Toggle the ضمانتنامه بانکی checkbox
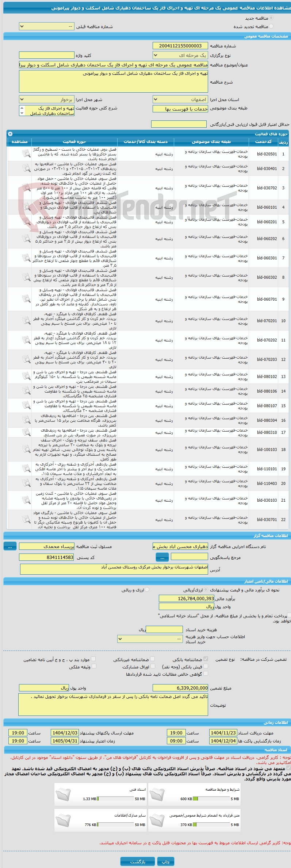291x868 pixels. tap(206, 659)
